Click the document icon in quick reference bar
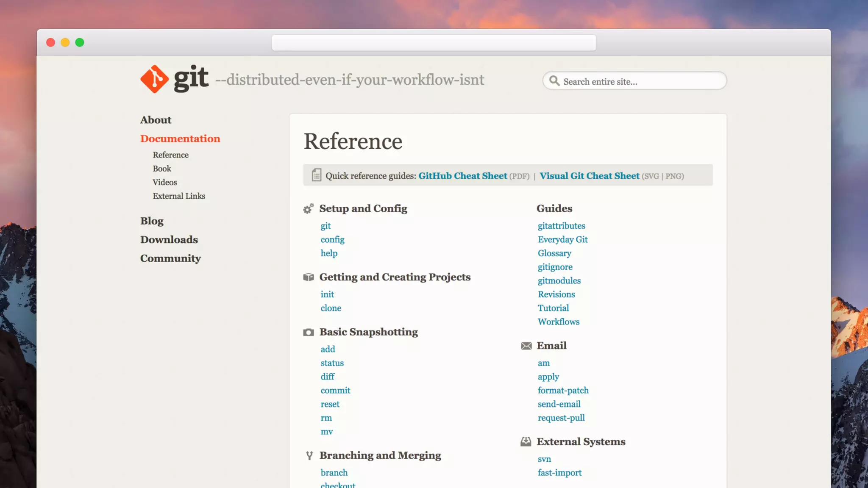The height and width of the screenshot is (488, 868). pyautogui.click(x=316, y=175)
